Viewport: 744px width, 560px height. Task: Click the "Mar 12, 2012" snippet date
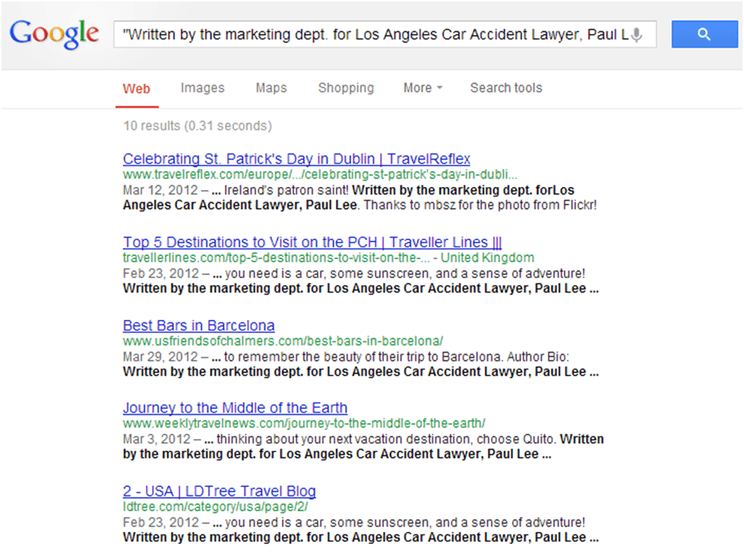(160, 190)
